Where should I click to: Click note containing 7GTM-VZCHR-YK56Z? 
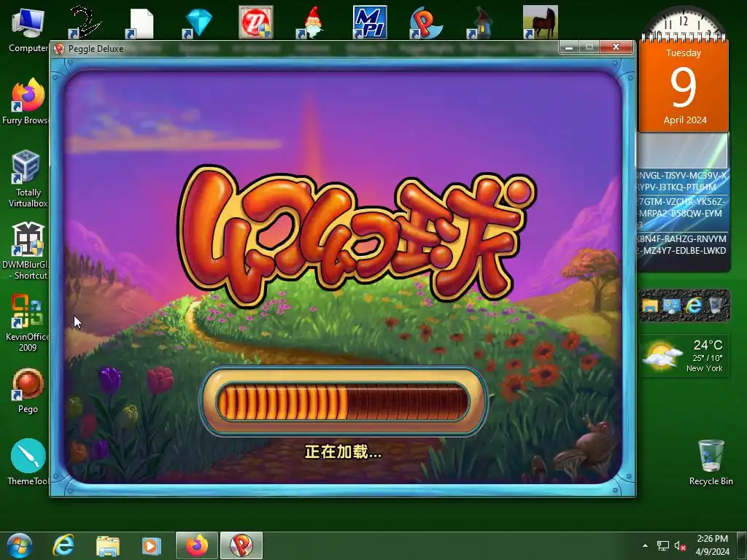(x=682, y=212)
